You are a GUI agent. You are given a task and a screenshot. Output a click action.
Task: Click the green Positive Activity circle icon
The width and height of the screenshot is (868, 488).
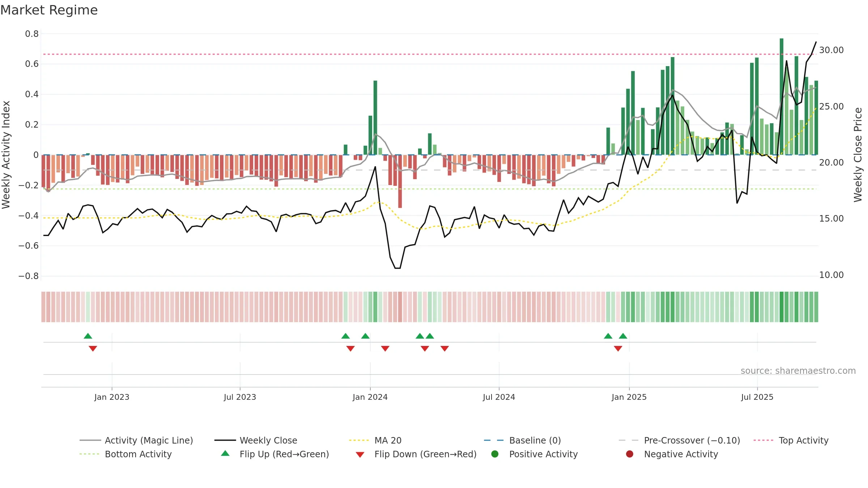[x=495, y=454]
